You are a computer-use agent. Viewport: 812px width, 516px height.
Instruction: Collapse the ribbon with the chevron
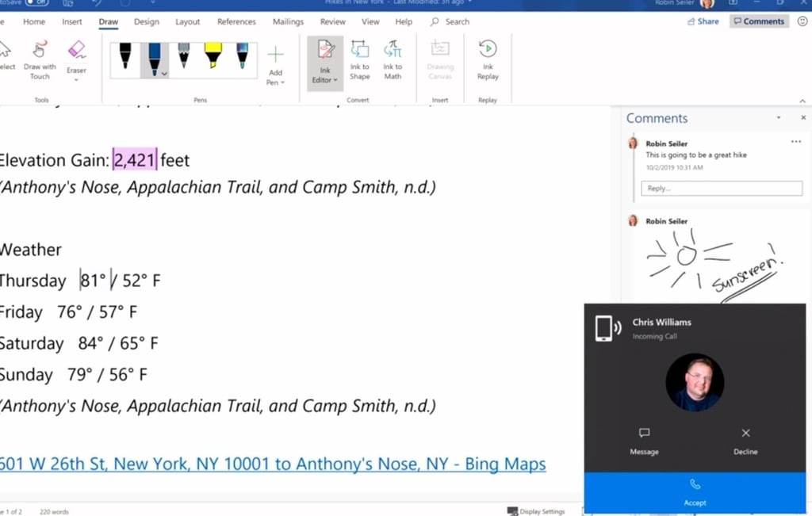pos(802,101)
